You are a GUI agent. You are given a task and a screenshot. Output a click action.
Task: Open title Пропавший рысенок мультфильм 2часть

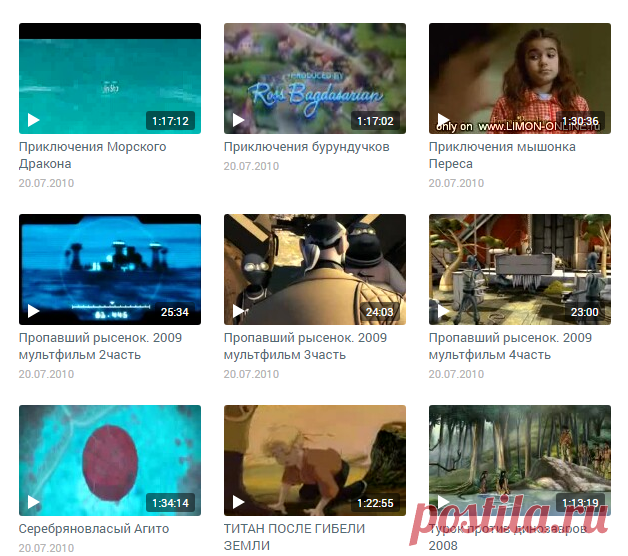(100, 346)
